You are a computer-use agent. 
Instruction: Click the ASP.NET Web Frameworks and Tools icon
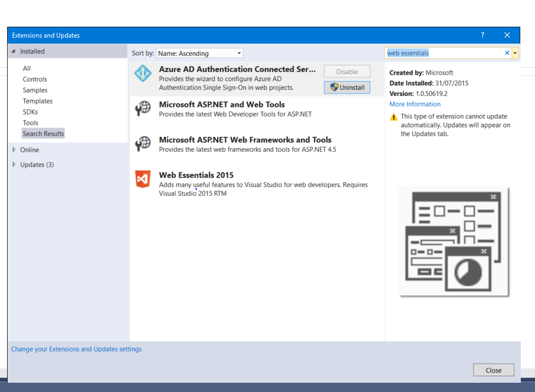pos(142,143)
